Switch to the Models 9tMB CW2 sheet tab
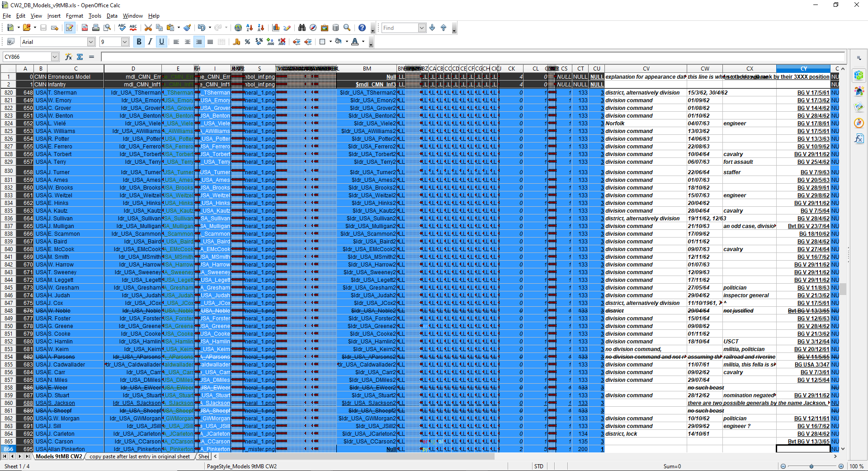Image resolution: width=868 pixels, height=471 pixels. [60, 457]
